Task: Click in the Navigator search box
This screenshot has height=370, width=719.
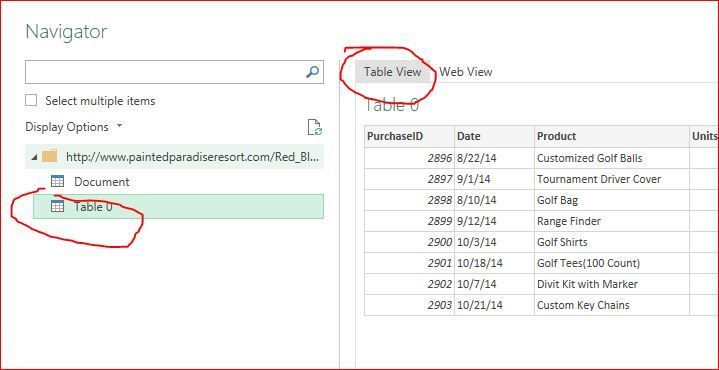Action: (165, 72)
